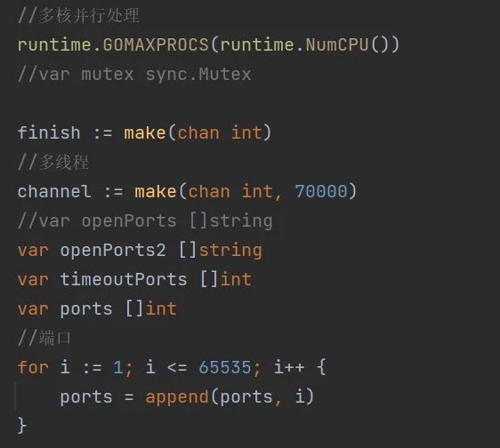This screenshot has height=448, width=500.
Task: Click the make keyword after finish
Action: click(145, 132)
